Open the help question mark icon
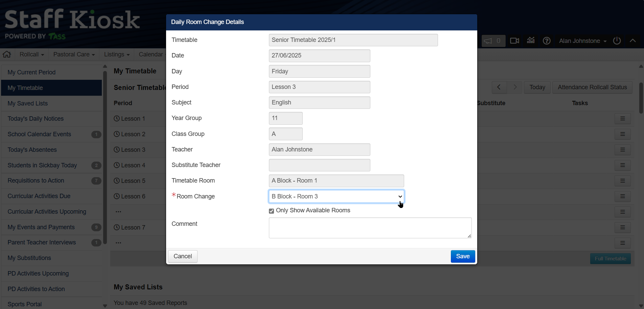Viewport: 644px width, 309px height. tap(547, 41)
